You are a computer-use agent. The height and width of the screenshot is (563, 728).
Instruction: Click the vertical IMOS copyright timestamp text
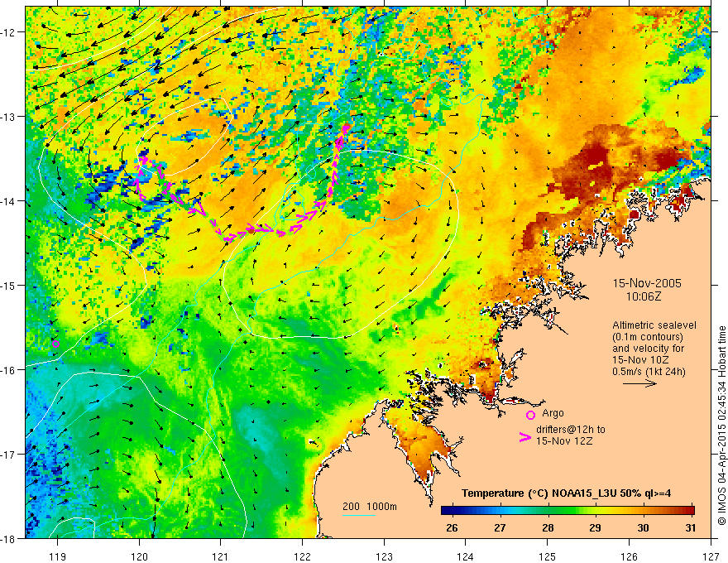click(722, 425)
